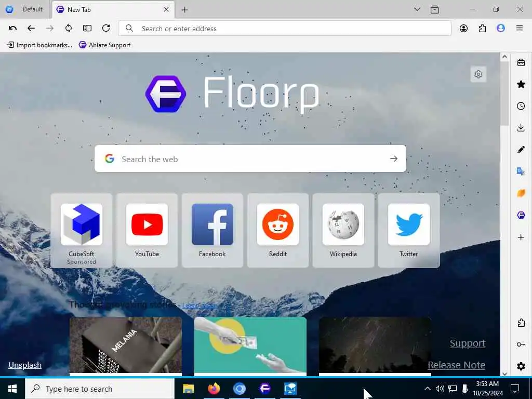Open the sidebar notes pencil icon
The width and height of the screenshot is (532, 399).
click(x=521, y=150)
